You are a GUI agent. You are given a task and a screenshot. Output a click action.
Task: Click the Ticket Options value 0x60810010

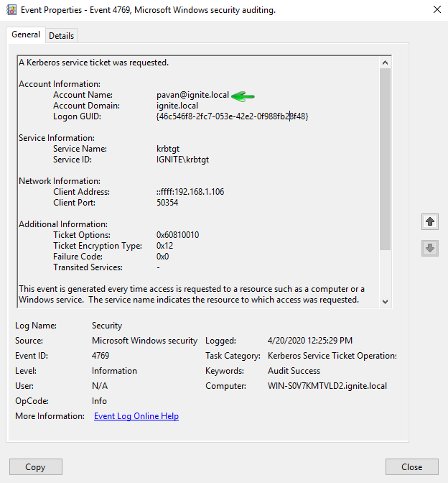178,235
